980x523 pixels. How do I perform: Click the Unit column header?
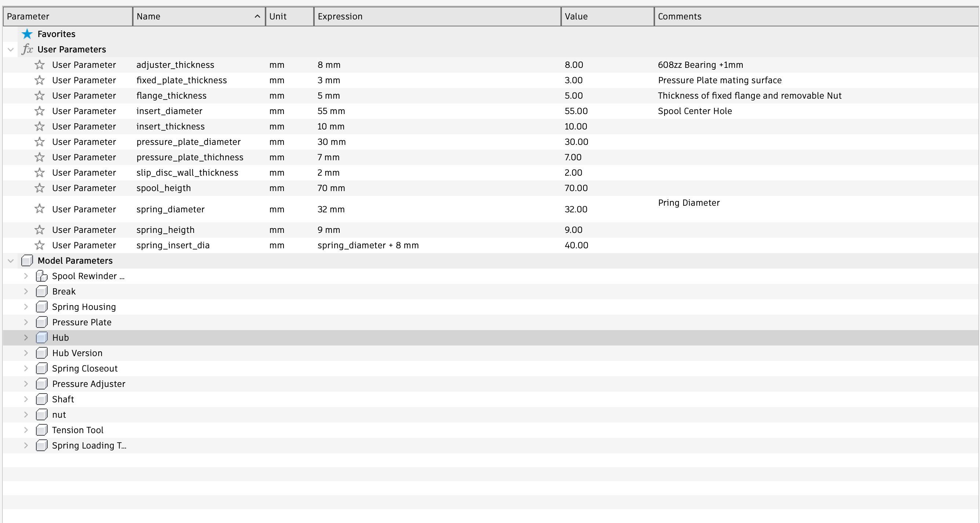tap(289, 17)
